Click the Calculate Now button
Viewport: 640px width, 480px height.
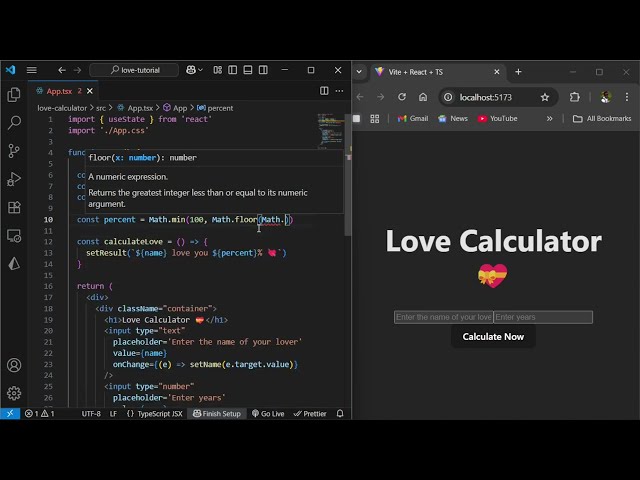pos(493,337)
